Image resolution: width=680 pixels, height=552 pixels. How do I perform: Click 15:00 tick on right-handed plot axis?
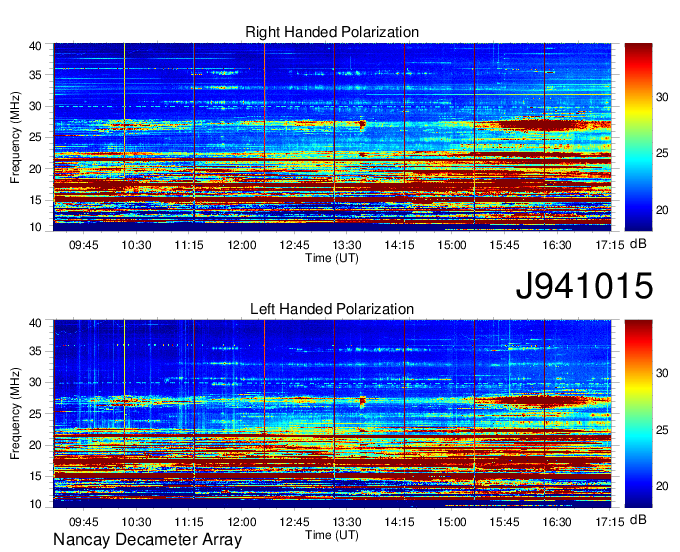tap(452, 245)
